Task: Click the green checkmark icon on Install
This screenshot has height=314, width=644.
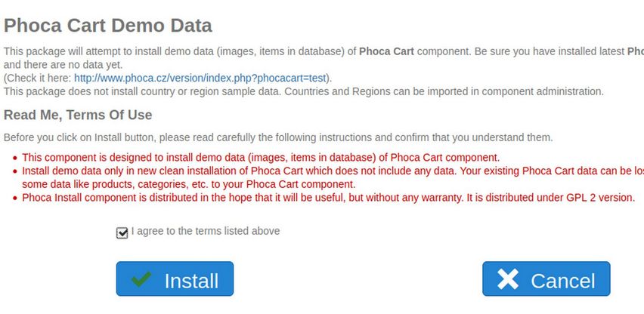Action: [141, 279]
